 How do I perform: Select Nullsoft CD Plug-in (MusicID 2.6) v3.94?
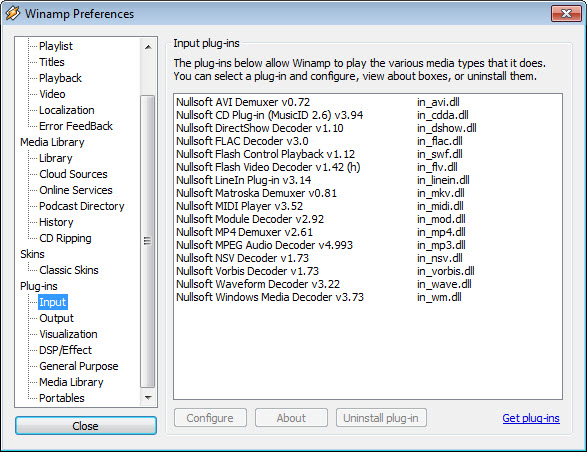pyautogui.click(x=270, y=115)
